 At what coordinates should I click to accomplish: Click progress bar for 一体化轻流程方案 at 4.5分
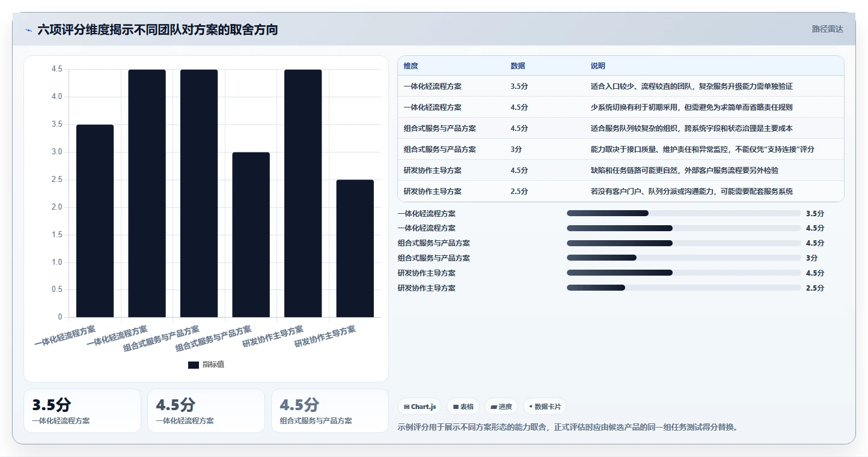pos(684,228)
